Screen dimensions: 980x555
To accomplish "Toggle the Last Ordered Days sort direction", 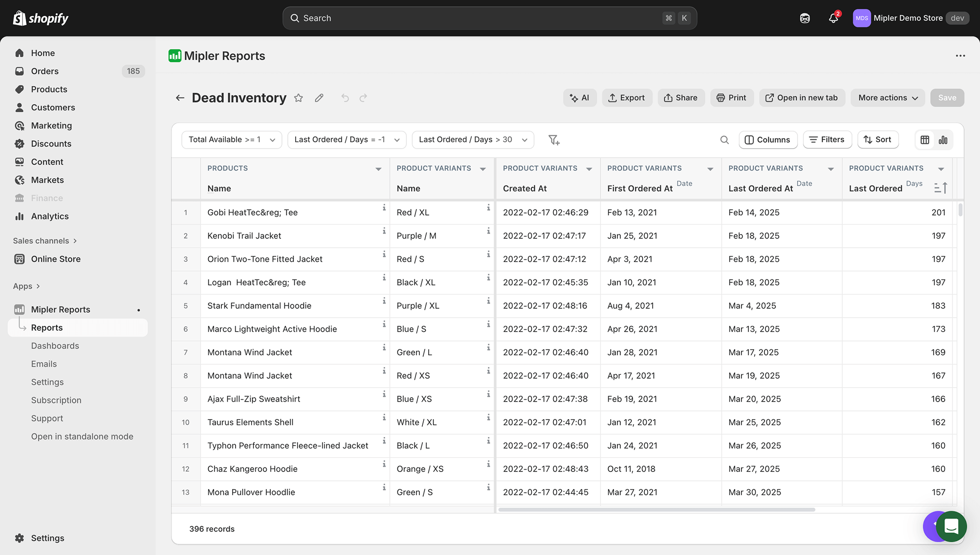I will click(940, 188).
